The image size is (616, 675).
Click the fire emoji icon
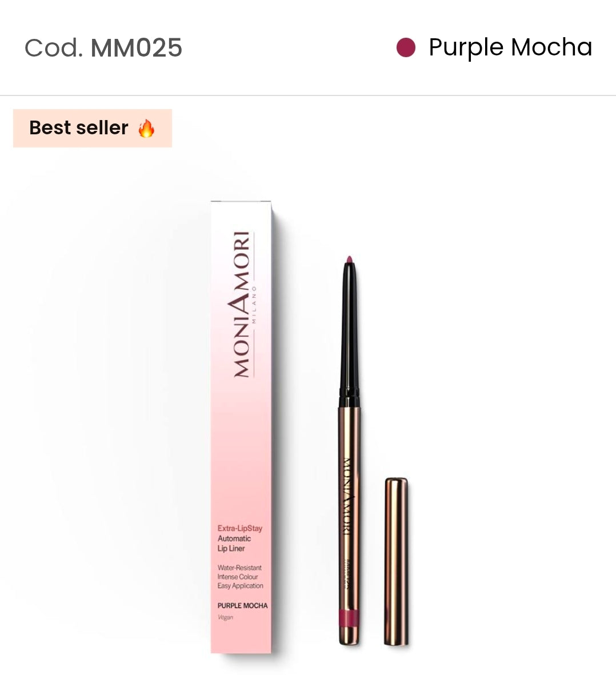[x=146, y=128]
